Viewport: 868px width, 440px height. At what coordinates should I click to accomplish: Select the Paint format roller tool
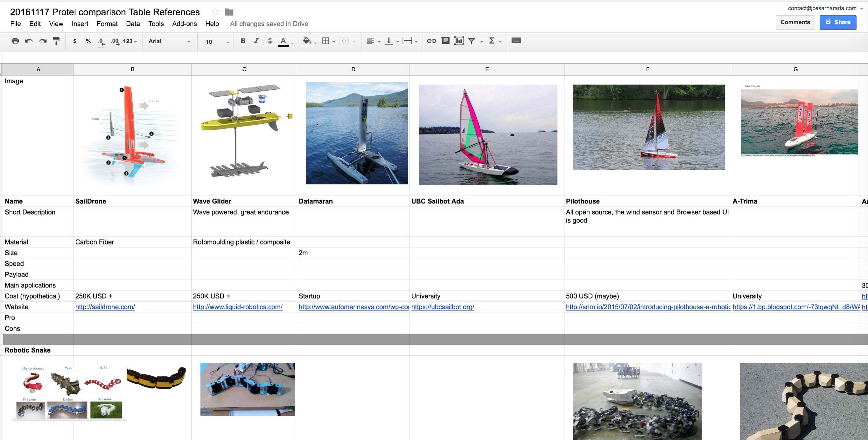pyautogui.click(x=57, y=41)
